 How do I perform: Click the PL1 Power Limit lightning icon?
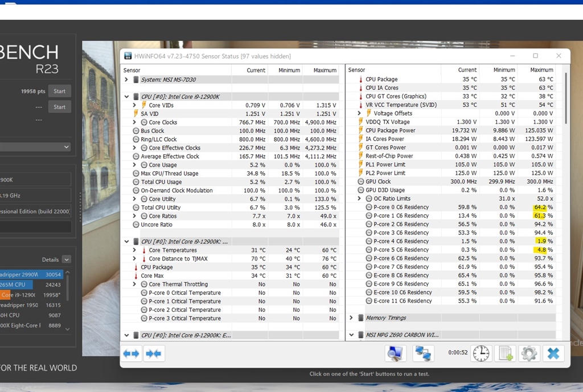(x=360, y=164)
